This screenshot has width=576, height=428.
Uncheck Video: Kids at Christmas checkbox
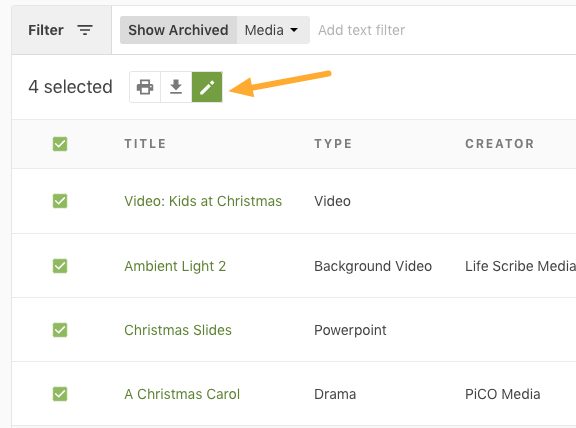click(60, 201)
